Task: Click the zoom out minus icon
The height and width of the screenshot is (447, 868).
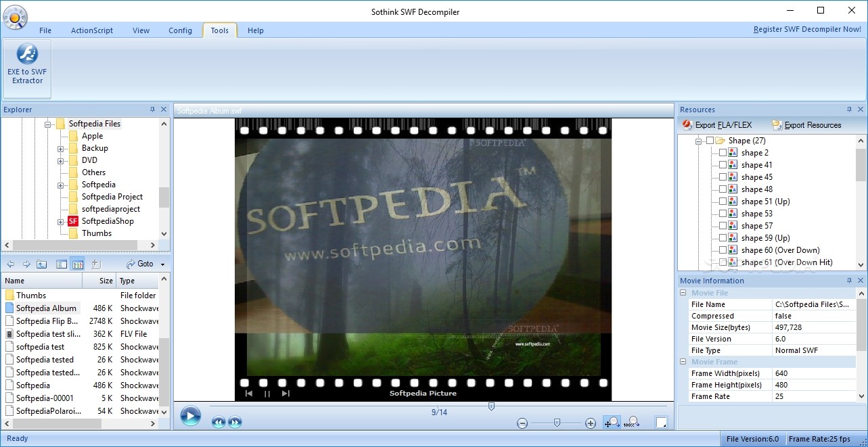Action: click(522, 423)
